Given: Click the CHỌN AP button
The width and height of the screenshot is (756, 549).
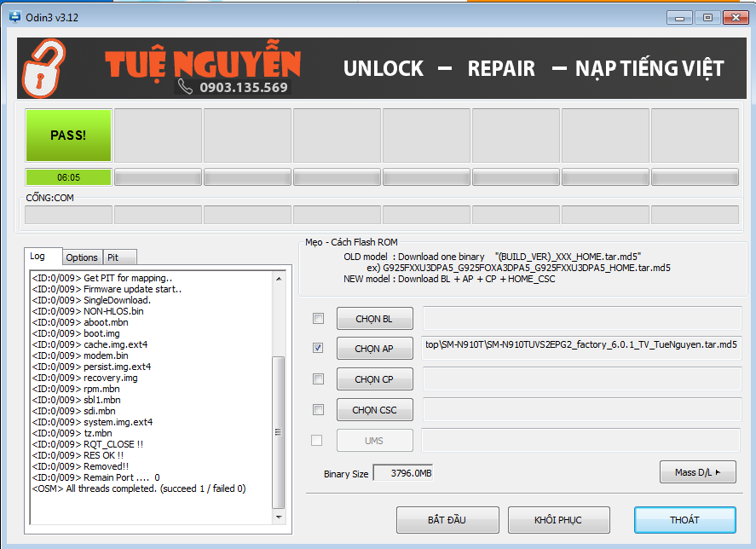Looking at the screenshot, I should click(375, 349).
